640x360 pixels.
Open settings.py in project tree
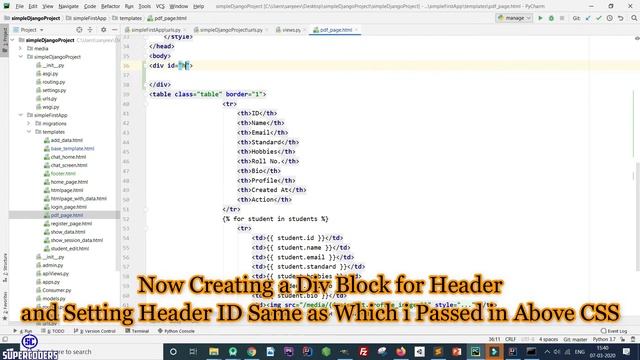(54, 90)
